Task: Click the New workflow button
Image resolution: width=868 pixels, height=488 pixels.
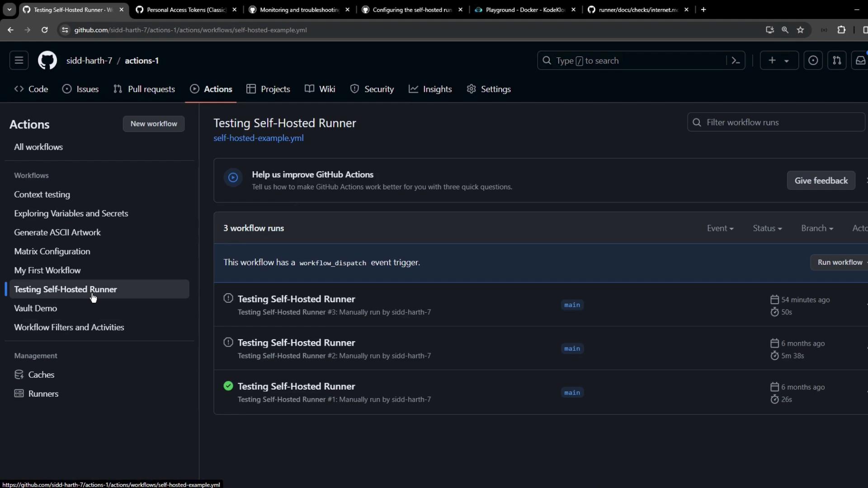Action: (154, 124)
